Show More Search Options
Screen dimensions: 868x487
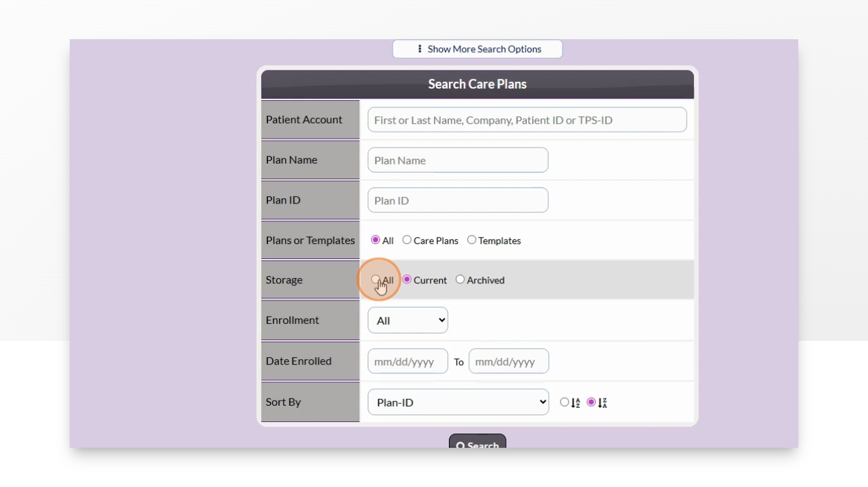[477, 49]
